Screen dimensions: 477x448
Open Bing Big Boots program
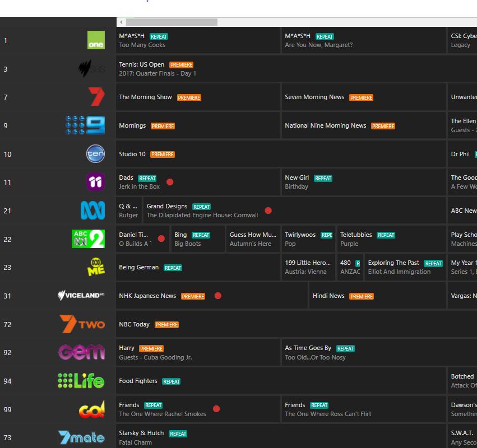[x=198, y=239]
